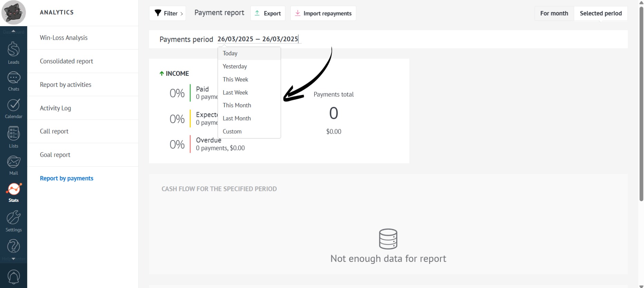Screen dimensions: 644x288
Task: Pick 'Custom' in the period list
Action: point(232,132)
